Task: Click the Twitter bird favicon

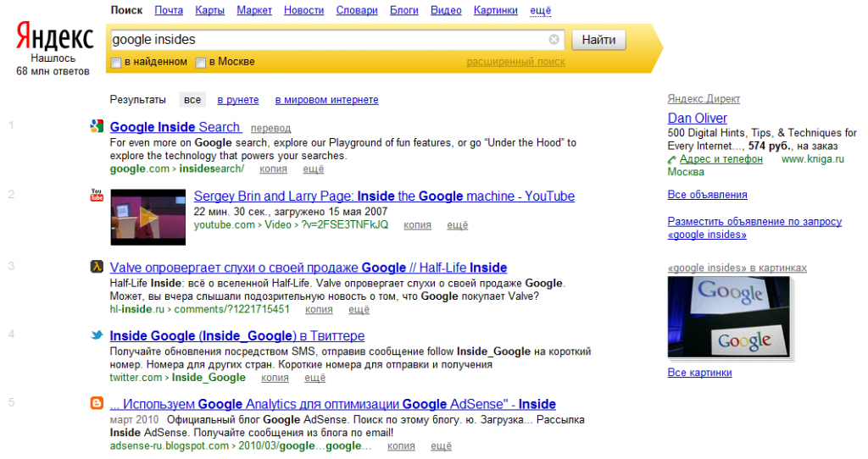Action: point(97,335)
